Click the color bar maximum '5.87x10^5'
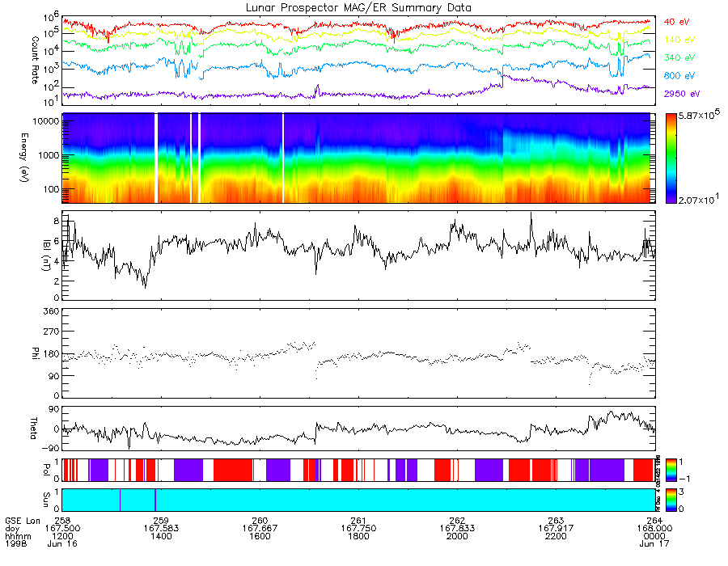The width and height of the screenshot is (728, 566). click(x=699, y=115)
